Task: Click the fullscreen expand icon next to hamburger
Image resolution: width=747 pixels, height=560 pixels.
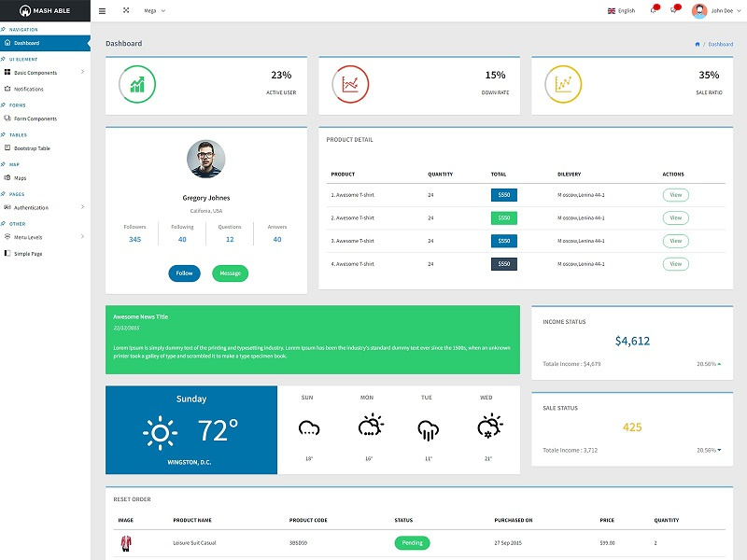Action: pyautogui.click(x=126, y=11)
